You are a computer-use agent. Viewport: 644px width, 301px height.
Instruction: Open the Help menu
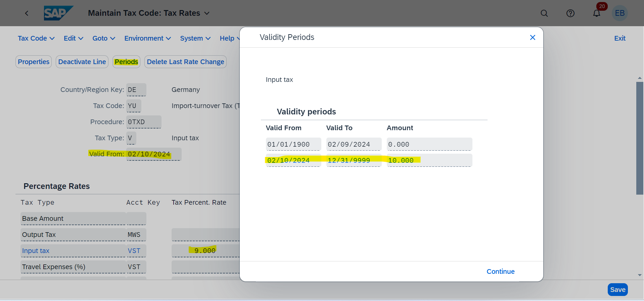click(230, 38)
